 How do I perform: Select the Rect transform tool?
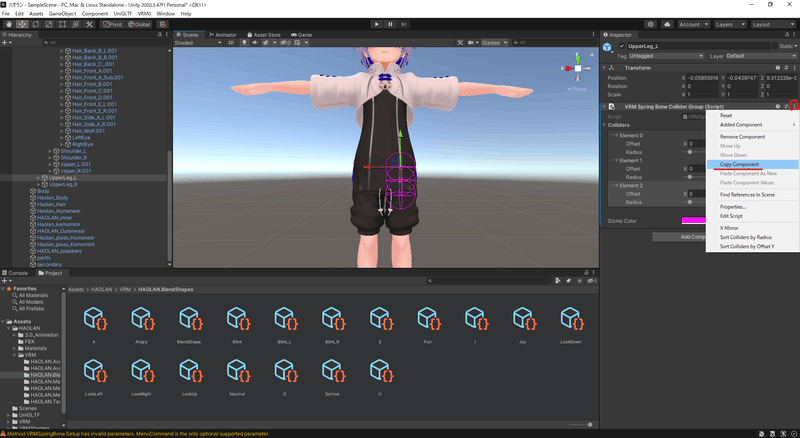click(x=62, y=24)
